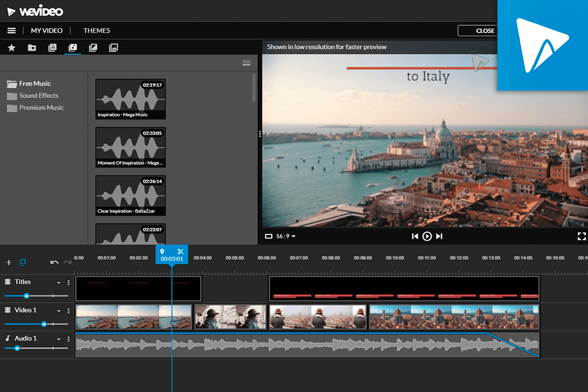Click the 00:03:01 playhead time label
This screenshot has width=588, height=392.
click(171, 259)
